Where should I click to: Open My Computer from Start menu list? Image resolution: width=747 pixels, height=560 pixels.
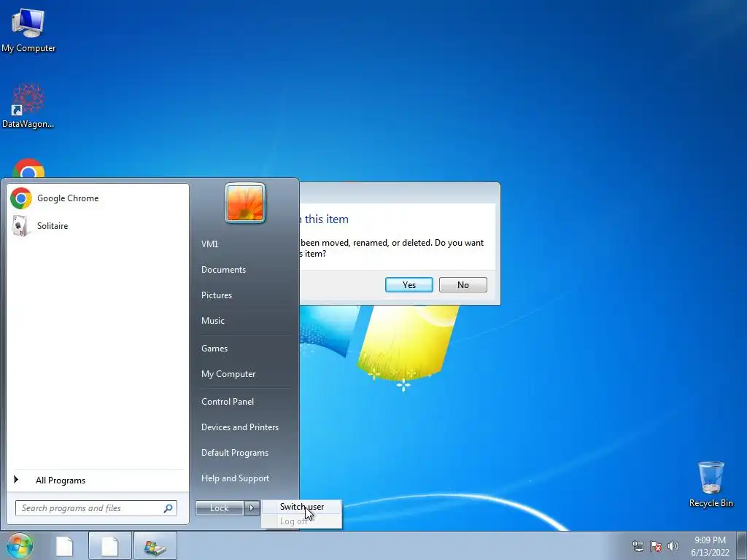(228, 374)
